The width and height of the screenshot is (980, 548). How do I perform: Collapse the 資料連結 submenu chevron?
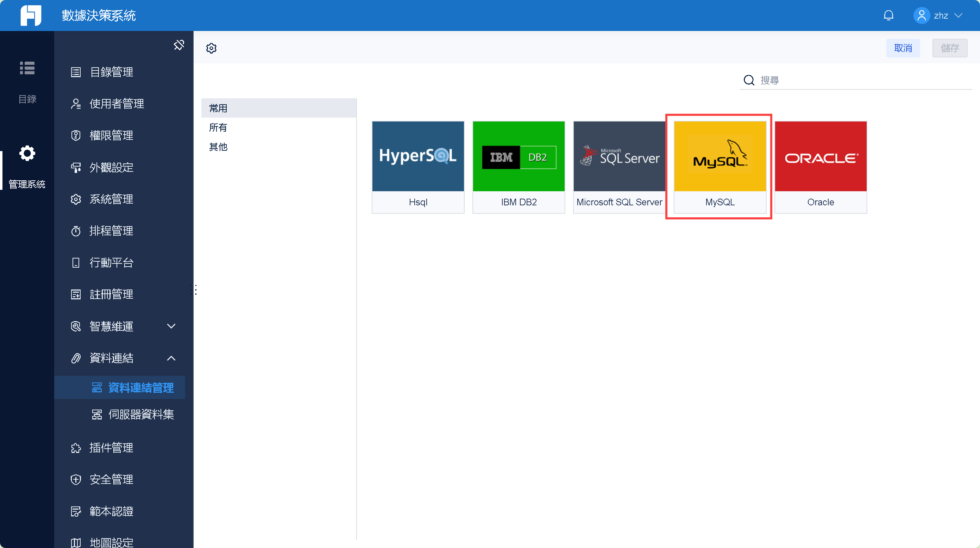171,358
